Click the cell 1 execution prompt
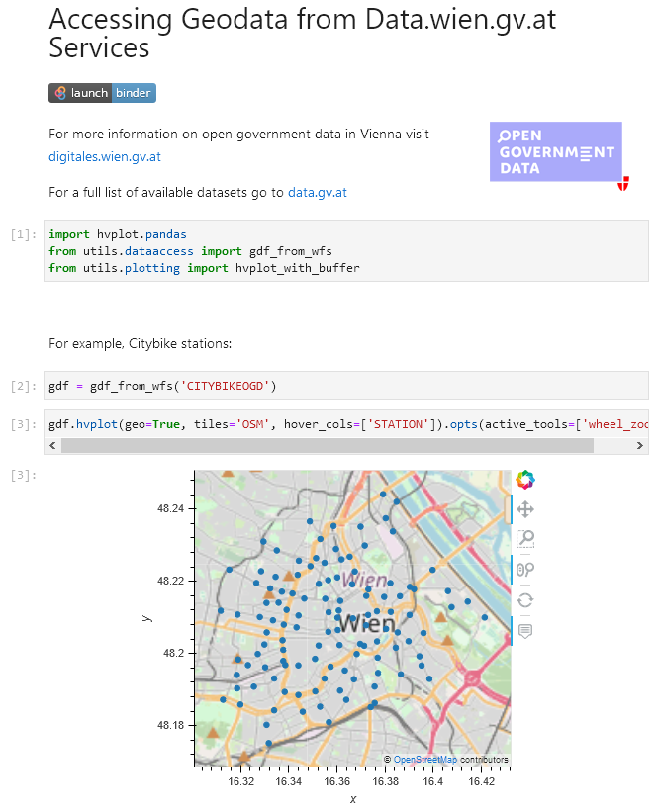658x812 pixels. [x=23, y=235]
